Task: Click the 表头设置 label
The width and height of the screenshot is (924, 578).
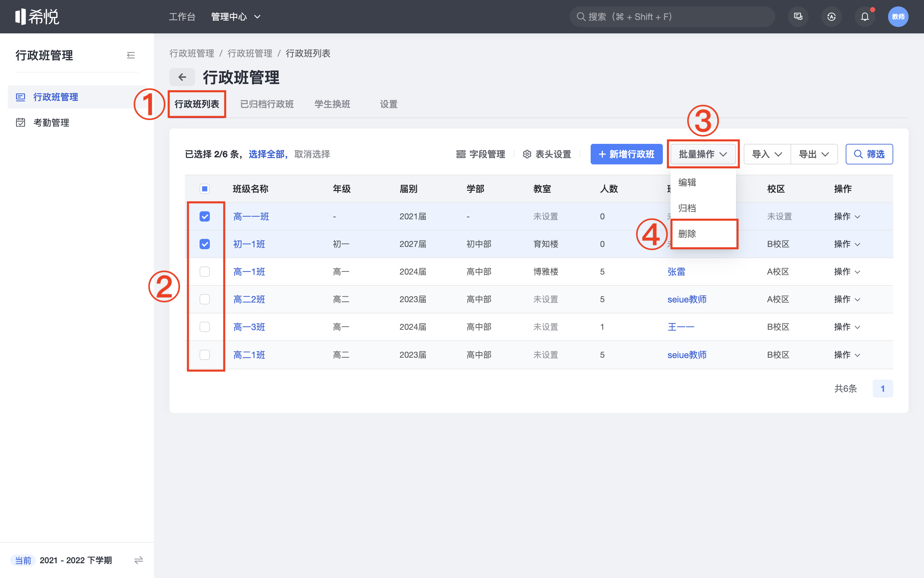Action: (x=553, y=154)
